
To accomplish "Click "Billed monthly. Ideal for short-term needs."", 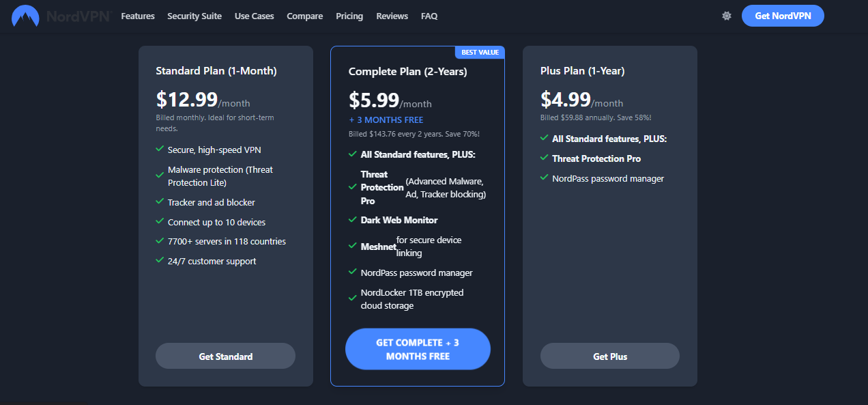I will point(214,123).
